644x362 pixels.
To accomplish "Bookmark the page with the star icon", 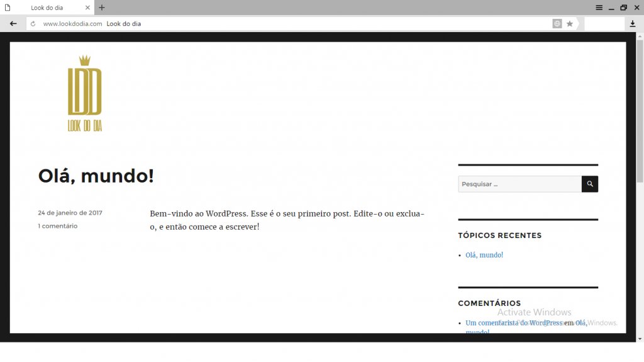I will pos(570,24).
